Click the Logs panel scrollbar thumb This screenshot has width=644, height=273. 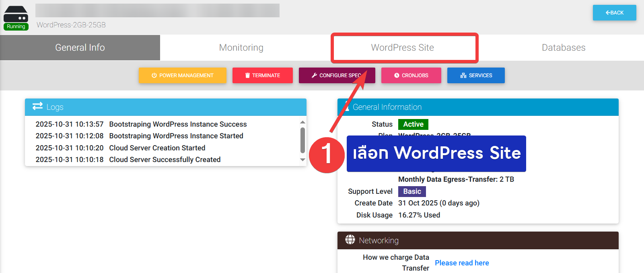point(302,140)
